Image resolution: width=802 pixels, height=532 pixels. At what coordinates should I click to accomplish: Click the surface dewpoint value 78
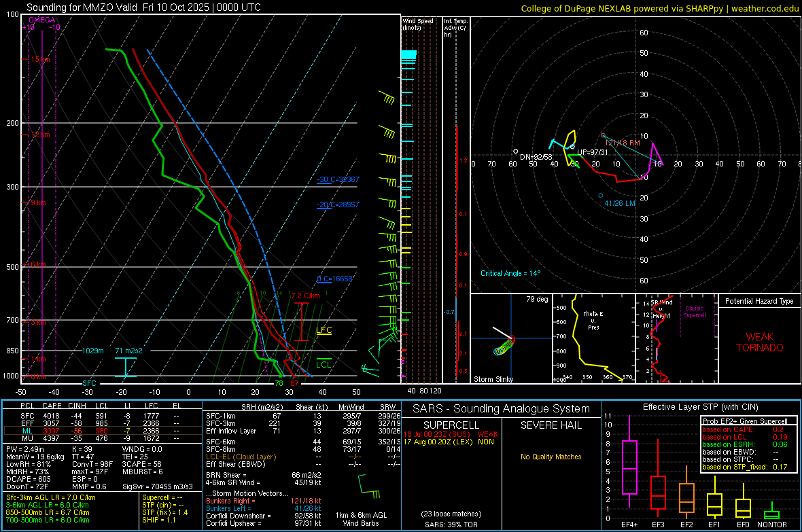[x=279, y=383]
